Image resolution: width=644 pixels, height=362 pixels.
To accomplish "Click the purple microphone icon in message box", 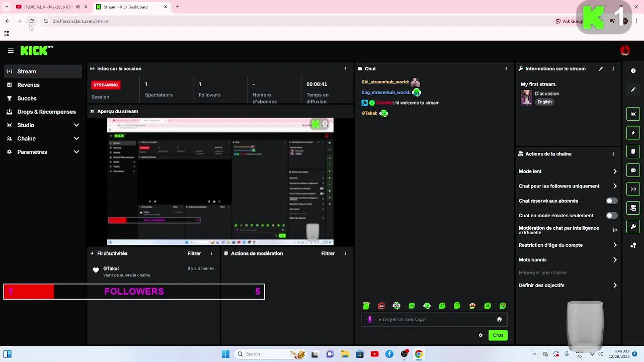I will click(x=370, y=319).
